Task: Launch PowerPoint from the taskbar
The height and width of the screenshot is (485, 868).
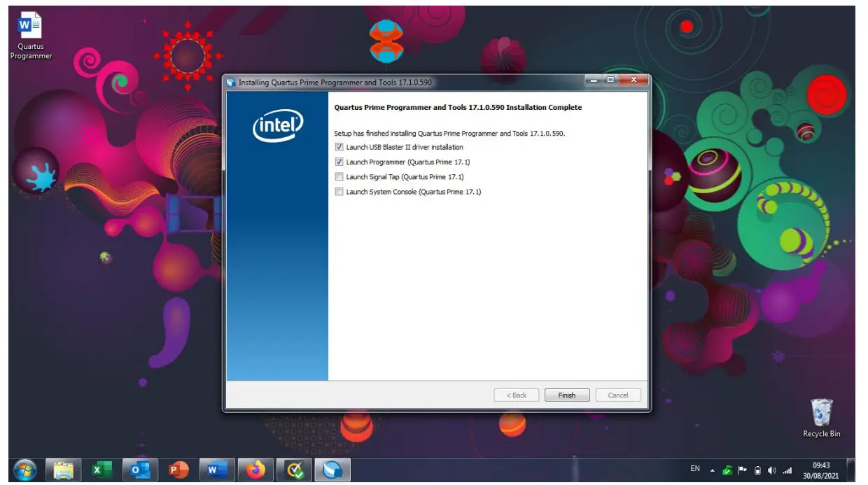Action: 178,470
